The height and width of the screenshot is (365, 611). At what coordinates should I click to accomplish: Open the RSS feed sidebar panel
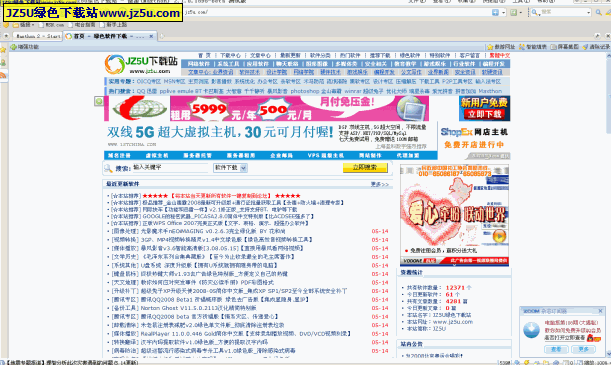click(x=3, y=75)
